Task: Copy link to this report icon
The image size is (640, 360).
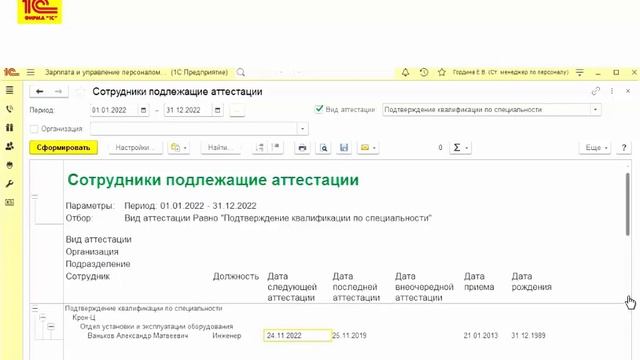Action: coord(596,91)
